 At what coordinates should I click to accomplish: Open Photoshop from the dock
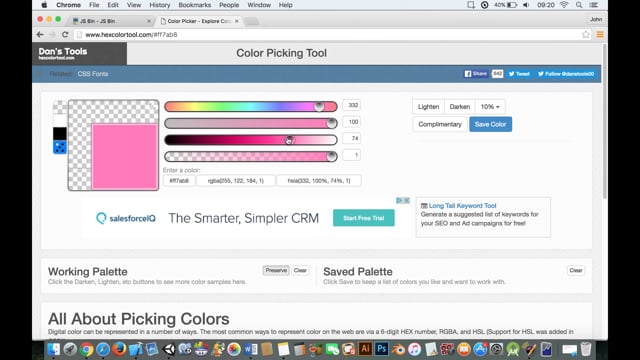(382, 349)
